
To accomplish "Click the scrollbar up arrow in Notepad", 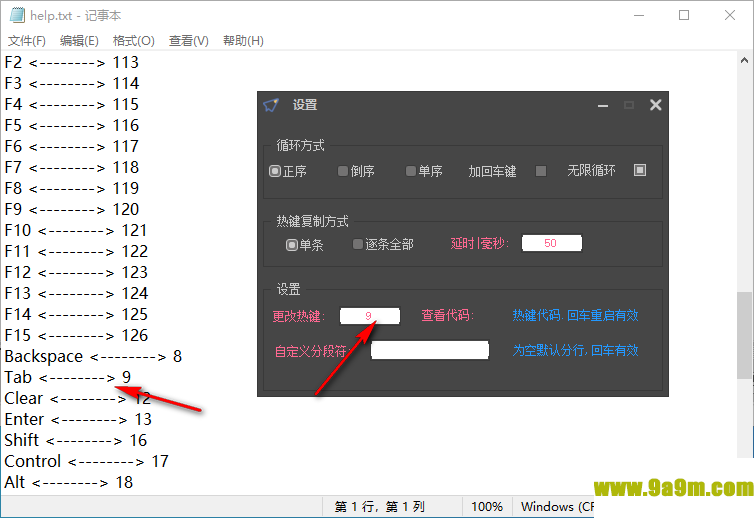I will coord(744,61).
